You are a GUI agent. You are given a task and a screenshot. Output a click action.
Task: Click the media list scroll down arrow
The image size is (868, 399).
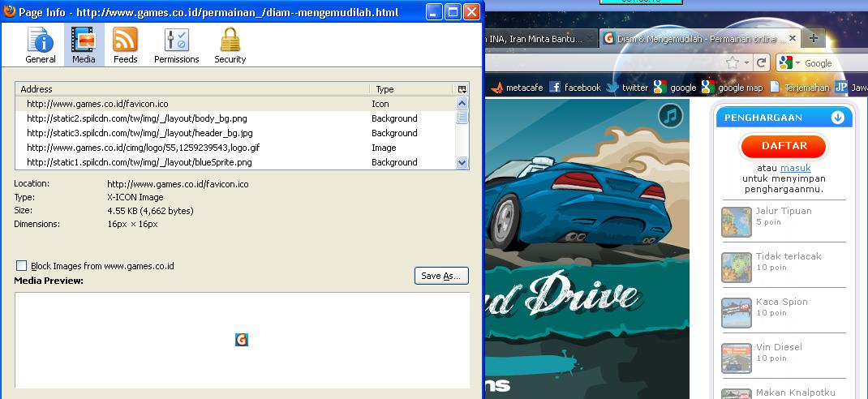point(462,162)
